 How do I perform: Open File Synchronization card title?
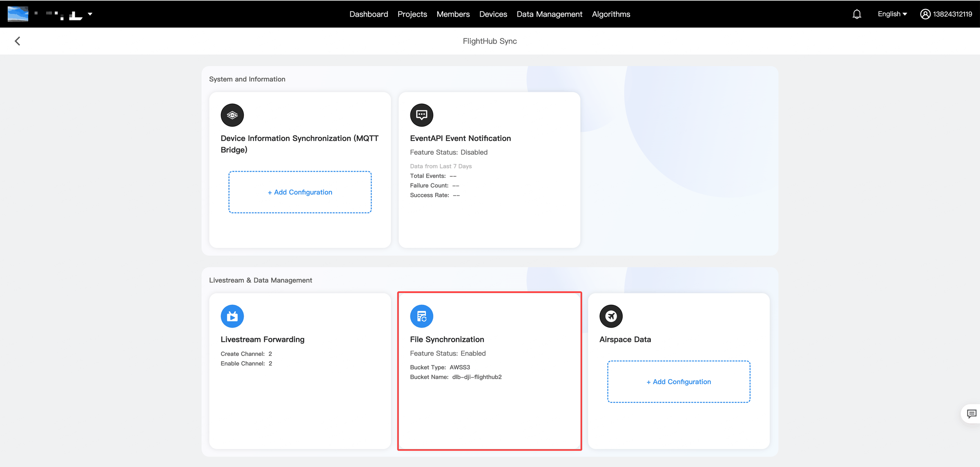(447, 340)
